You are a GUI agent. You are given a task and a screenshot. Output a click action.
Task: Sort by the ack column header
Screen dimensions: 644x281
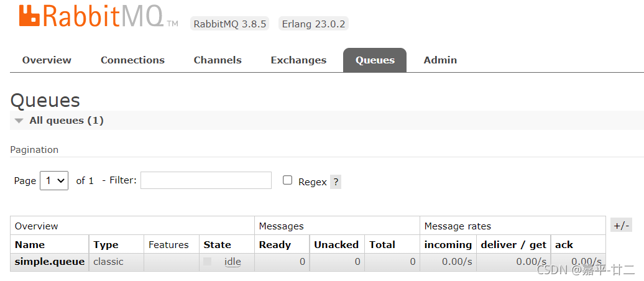[x=564, y=245]
